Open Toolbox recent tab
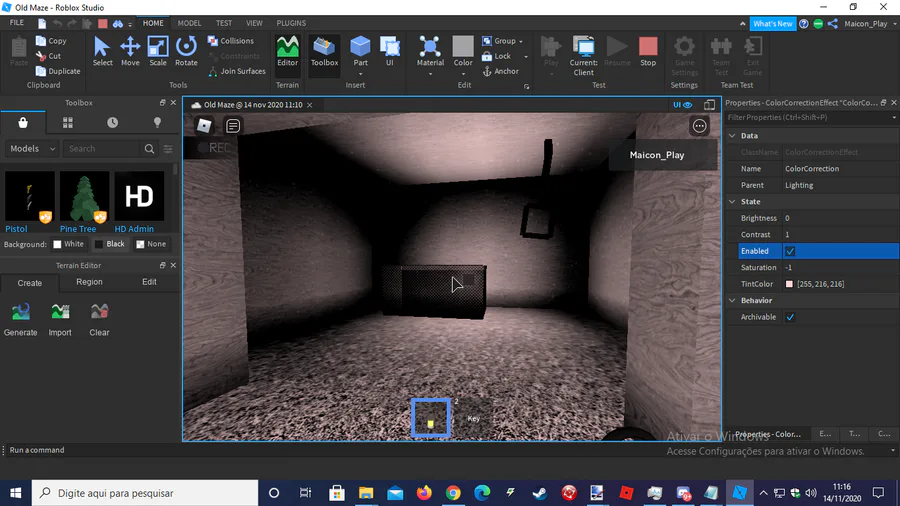 click(x=112, y=122)
